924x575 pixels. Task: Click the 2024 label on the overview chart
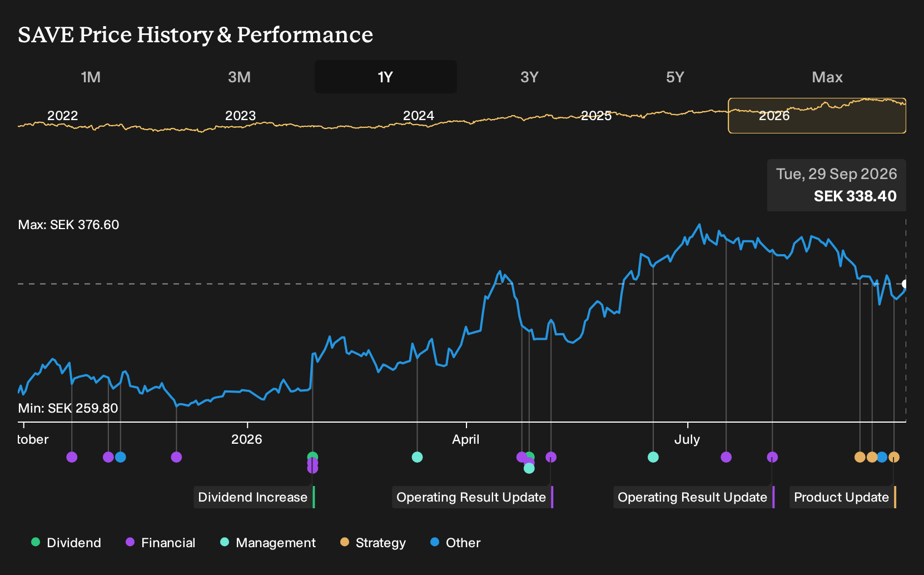418,116
